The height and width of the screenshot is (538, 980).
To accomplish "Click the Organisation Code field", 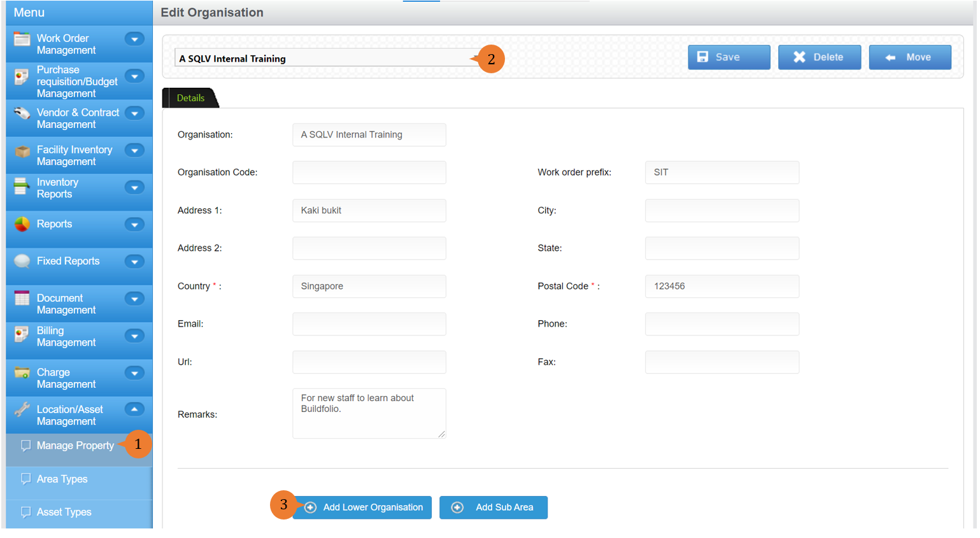I will tap(369, 173).
